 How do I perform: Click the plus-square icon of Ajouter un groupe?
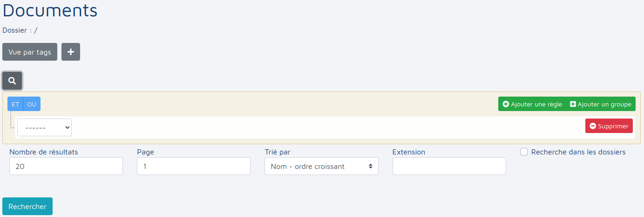(x=573, y=104)
